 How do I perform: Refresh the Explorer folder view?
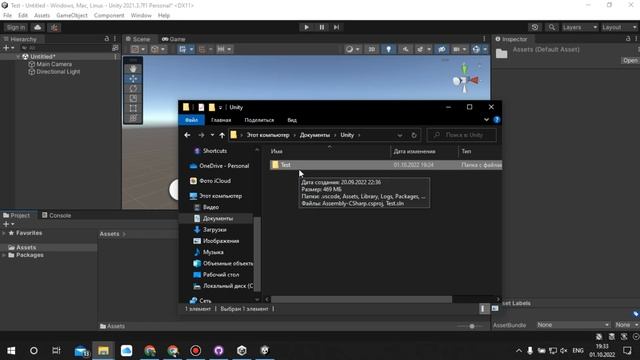[x=414, y=135]
